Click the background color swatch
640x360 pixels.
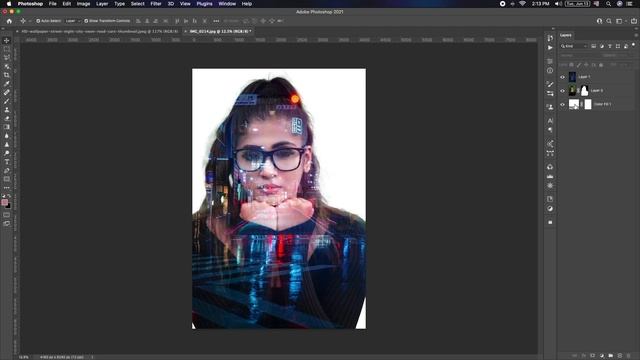8,206
